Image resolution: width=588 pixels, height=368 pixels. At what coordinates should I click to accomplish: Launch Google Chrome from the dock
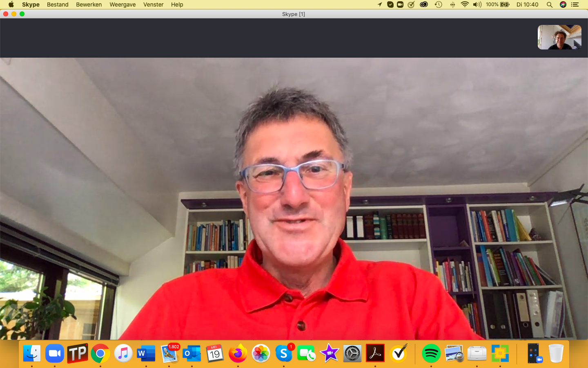click(100, 353)
